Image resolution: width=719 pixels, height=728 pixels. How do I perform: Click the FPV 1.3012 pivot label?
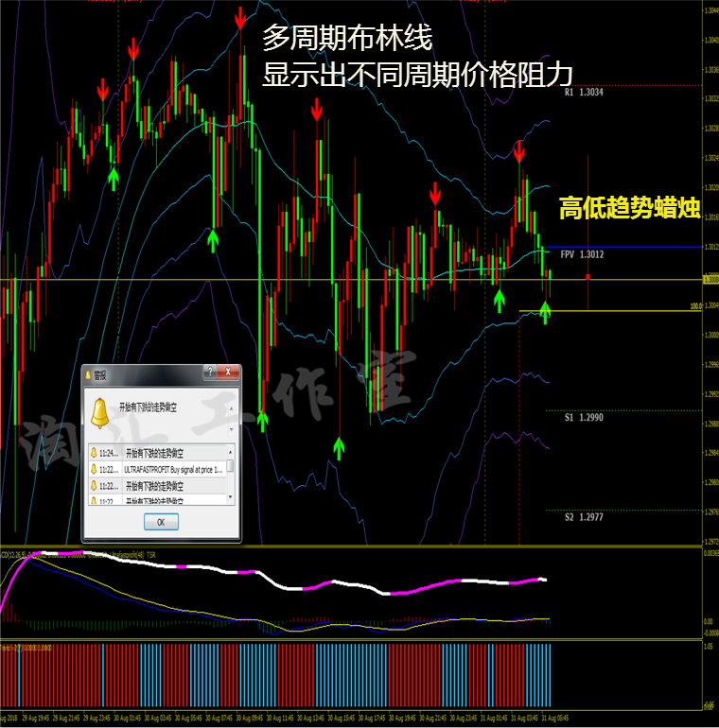tap(582, 254)
